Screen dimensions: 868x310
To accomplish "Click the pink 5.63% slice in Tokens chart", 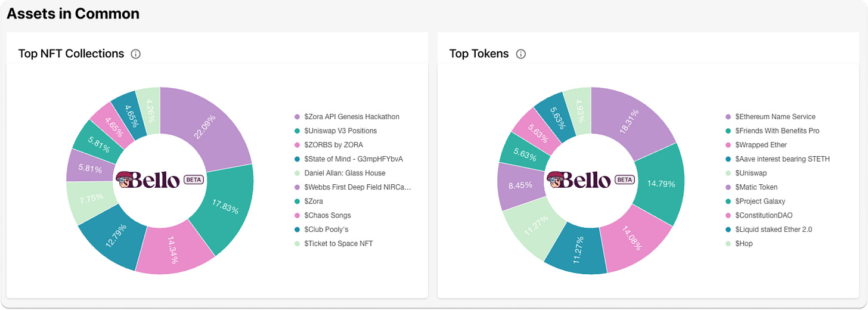I will click(537, 134).
